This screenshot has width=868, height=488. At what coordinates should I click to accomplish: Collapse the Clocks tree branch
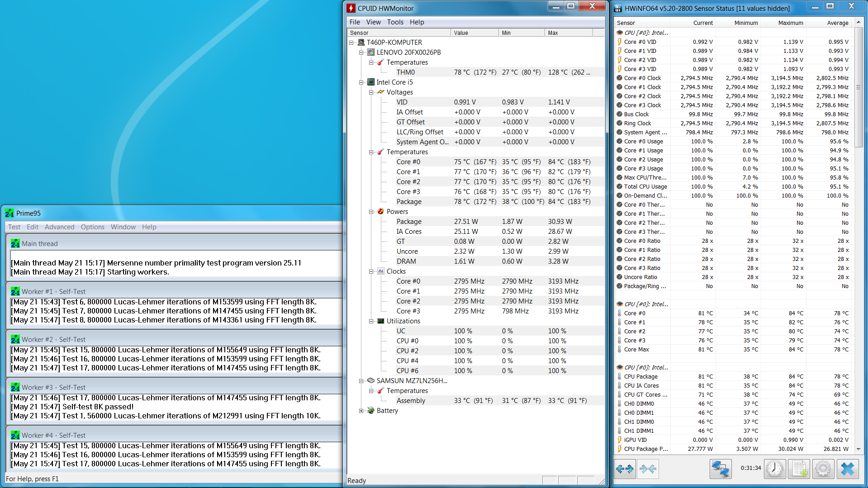(371, 271)
